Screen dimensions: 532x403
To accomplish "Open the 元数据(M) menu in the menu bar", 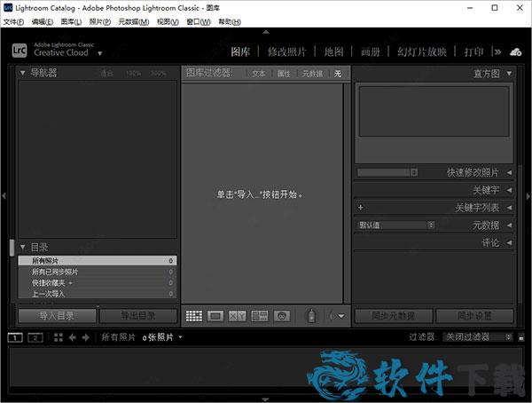I will click(x=134, y=21).
